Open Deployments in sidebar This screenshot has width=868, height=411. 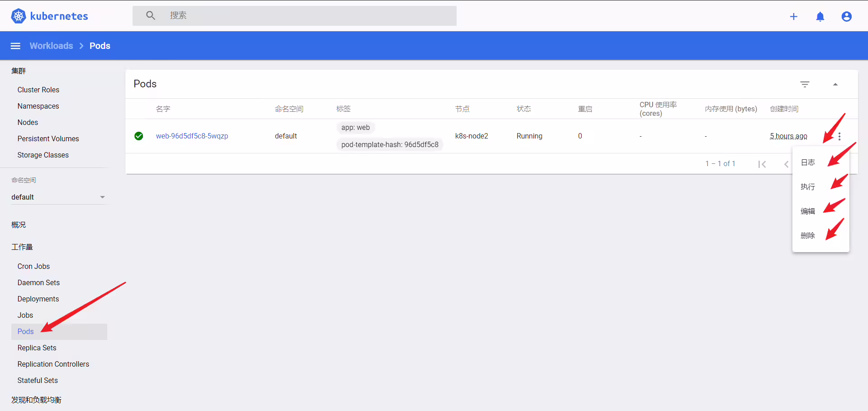click(38, 299)
